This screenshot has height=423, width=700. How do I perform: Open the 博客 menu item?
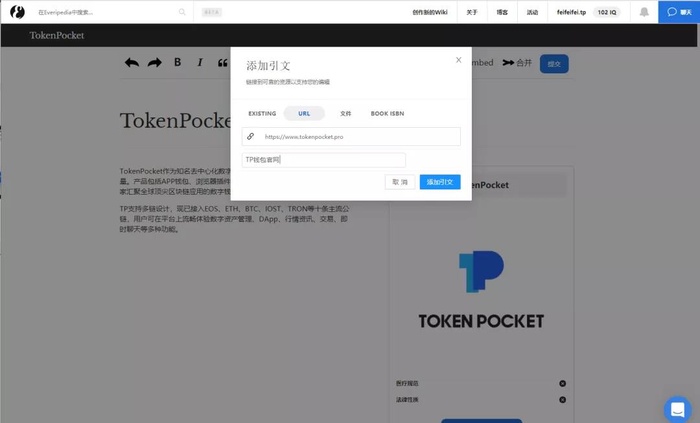502,12
